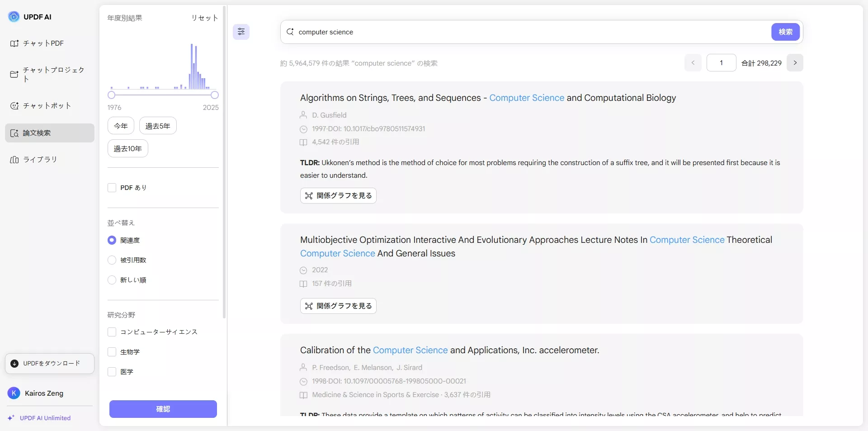Click the 4,542 件の引用 citation count

click(335, 142)
